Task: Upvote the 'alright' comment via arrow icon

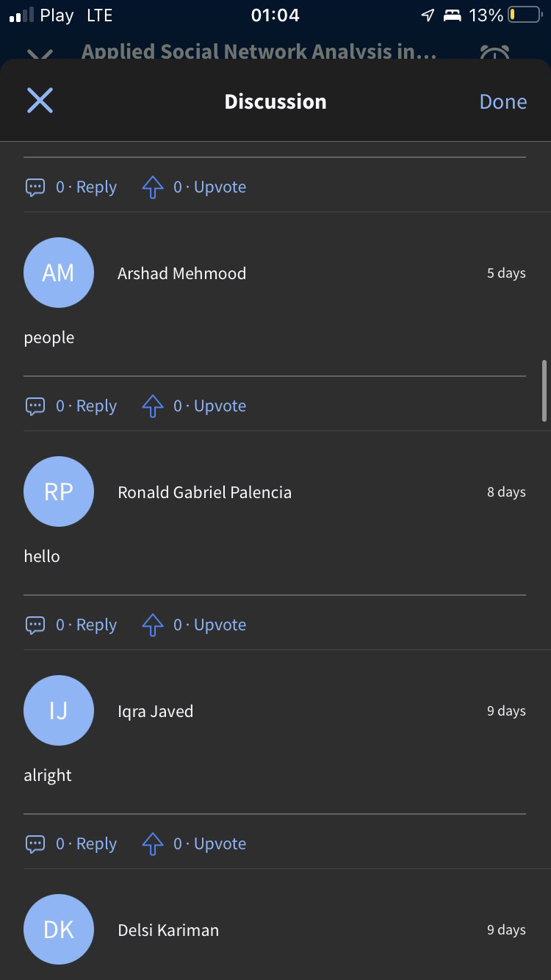Action: point(152,844)
